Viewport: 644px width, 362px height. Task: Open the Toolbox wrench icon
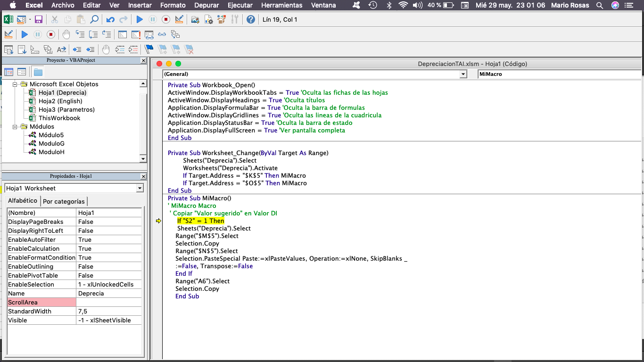[x=235, y=19]
